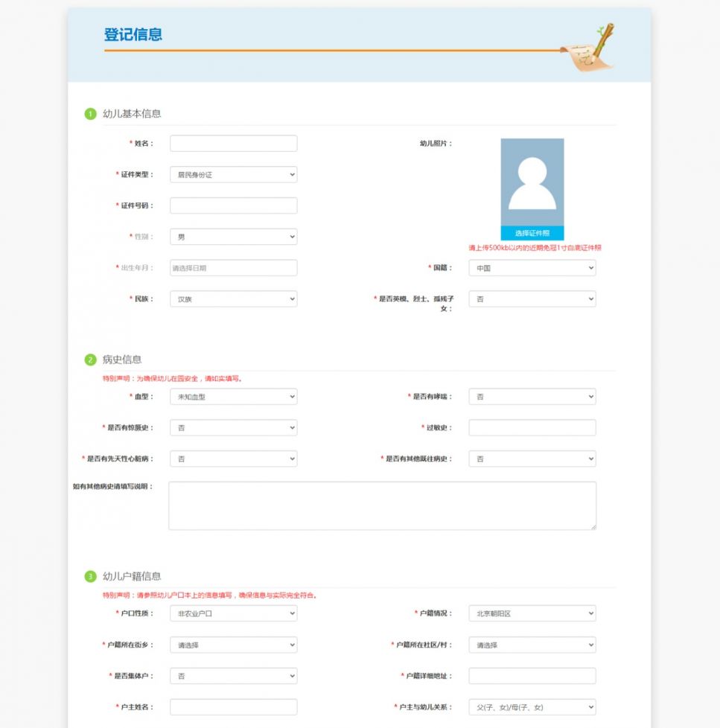Click the green number 2 section badge

90,360
